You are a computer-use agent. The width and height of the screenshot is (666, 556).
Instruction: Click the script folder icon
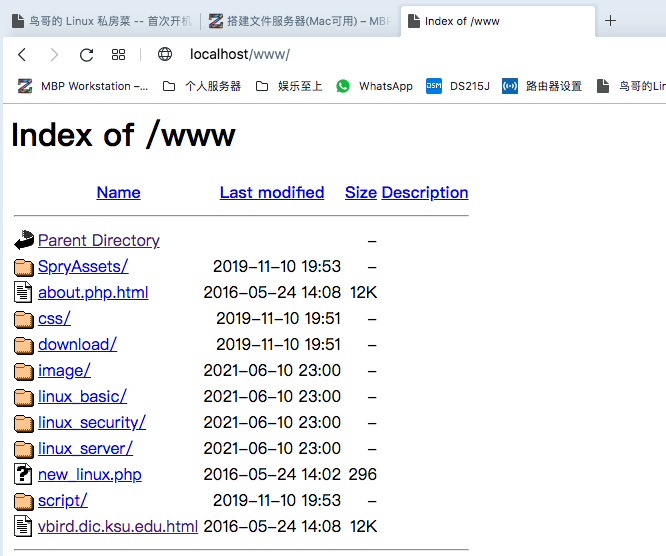(x=24, y=502)
